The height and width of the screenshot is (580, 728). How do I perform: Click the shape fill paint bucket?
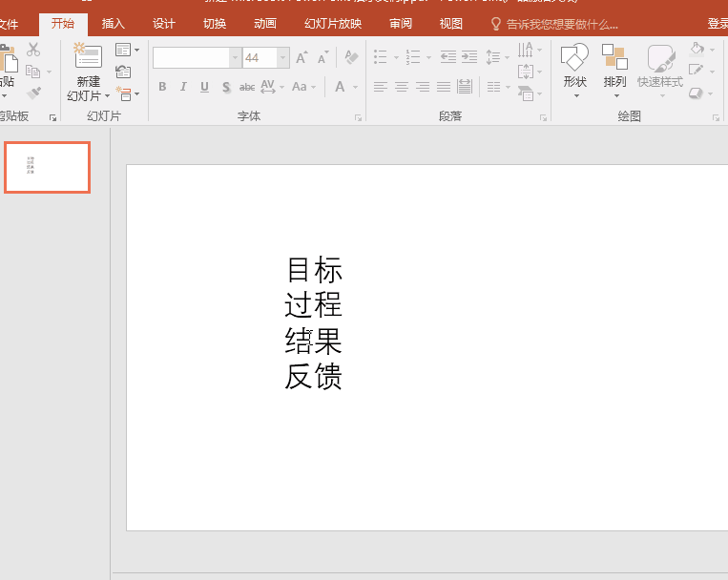pyautogui.click(x=697, y=49)
